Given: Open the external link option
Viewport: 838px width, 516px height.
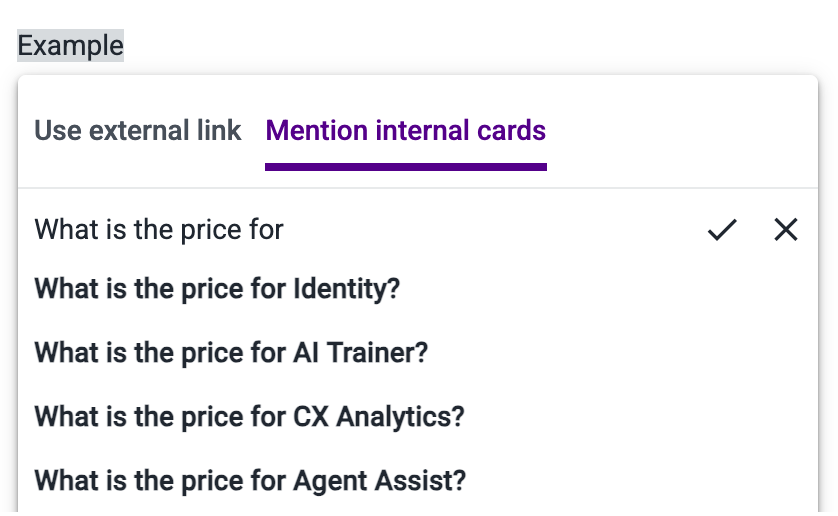Looking at the screenshot, I should click(138, 131).
